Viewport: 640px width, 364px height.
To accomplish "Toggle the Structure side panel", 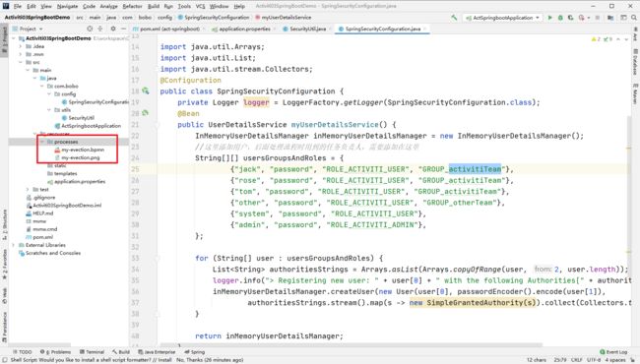I will click(x=5, y=224).
